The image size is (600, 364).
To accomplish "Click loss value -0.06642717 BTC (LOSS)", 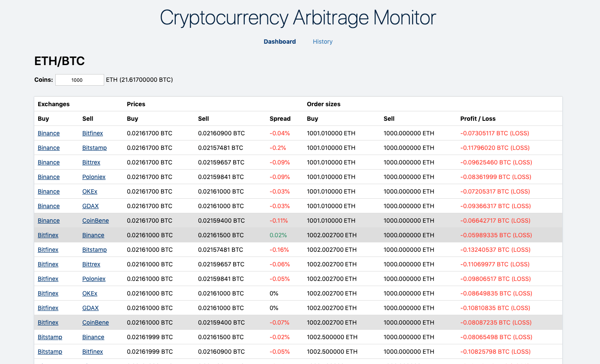I will (x=495, y=221).
